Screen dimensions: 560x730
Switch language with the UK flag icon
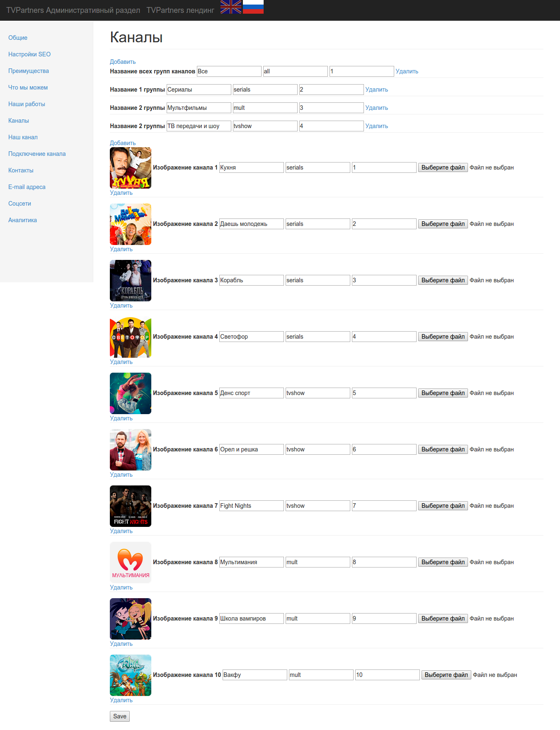coord(231,7)
